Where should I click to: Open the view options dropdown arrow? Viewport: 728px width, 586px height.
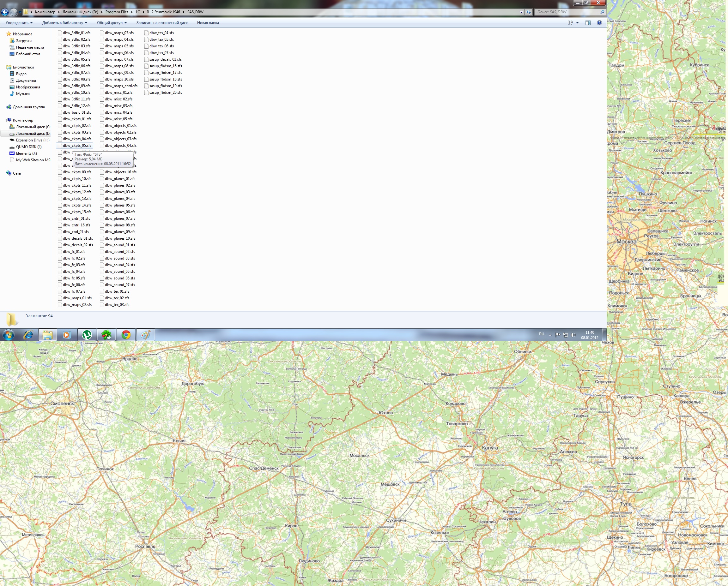pos(577,23)
